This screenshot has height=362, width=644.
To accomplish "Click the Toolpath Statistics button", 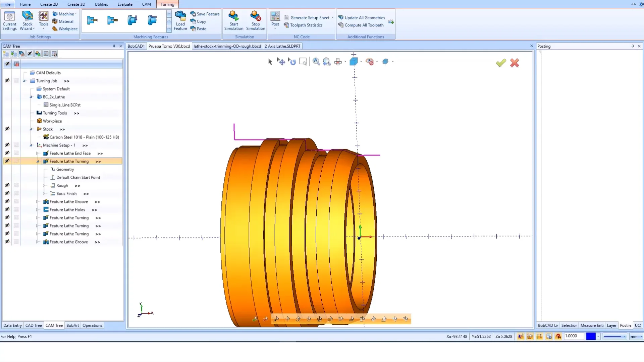I will coord(303,25).
